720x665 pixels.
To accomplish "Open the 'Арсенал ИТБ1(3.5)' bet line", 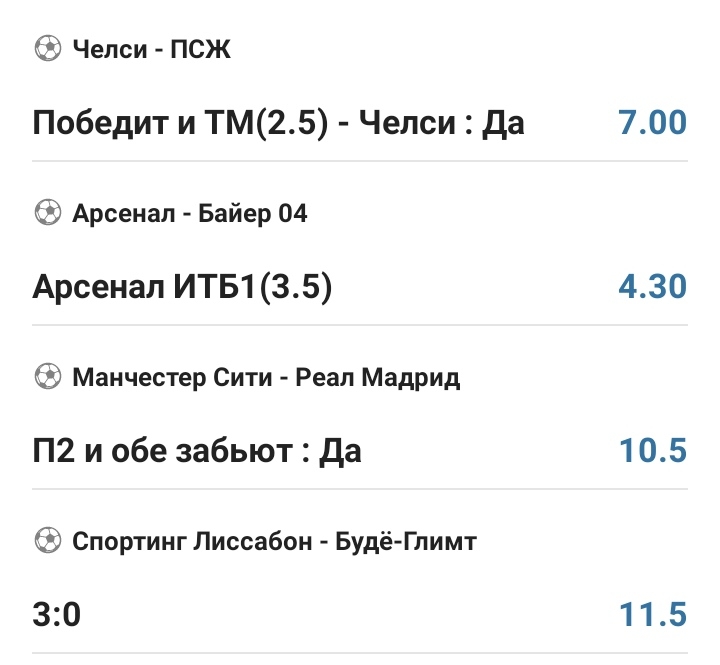I will tap(182, 287).
